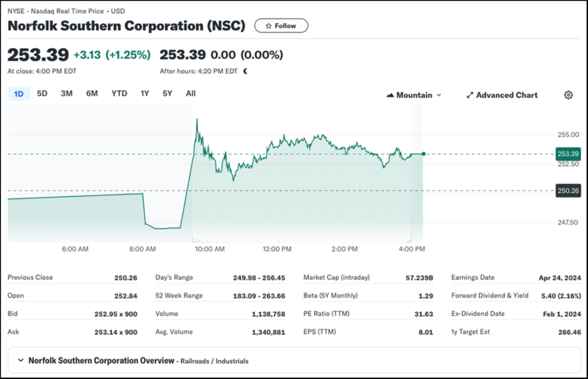Select the 1Y time range
588x379 pixels.
tap(145, 94)
